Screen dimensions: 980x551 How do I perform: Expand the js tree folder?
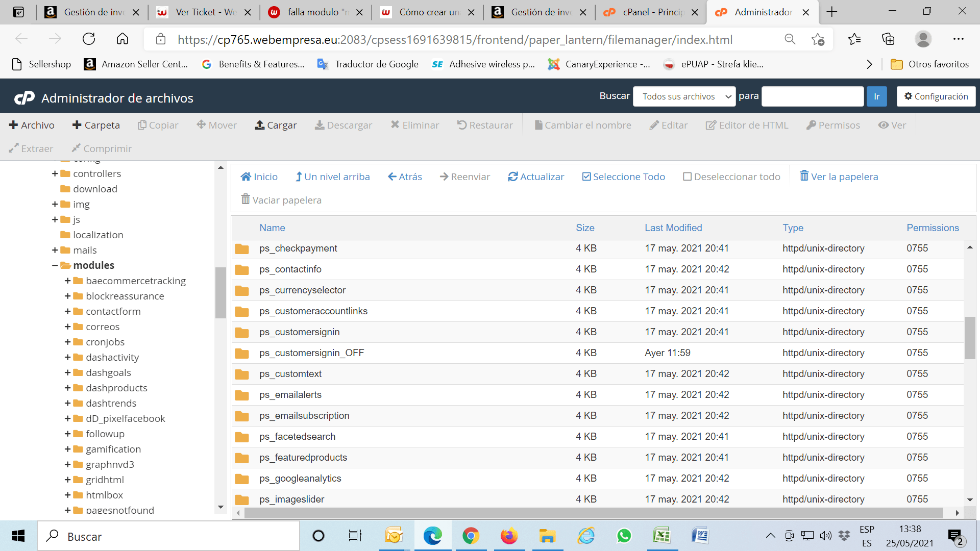point(55,219)
